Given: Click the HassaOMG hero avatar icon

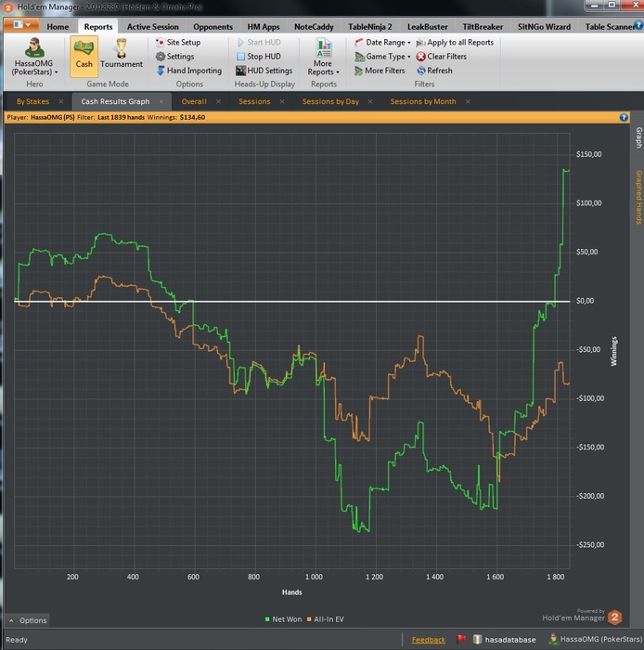Looking at the screenshot, I should tap(34, 47).
